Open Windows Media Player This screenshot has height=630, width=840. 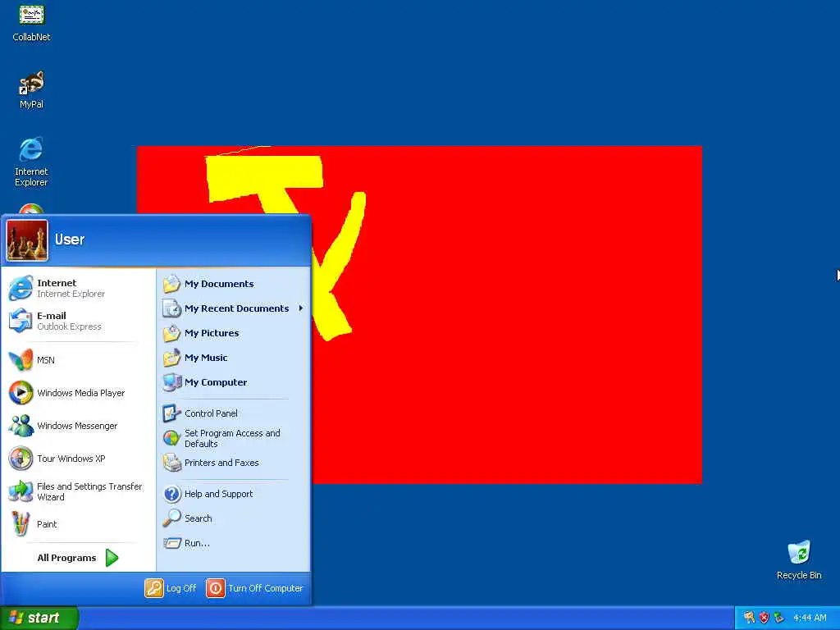tap(78, 393)
